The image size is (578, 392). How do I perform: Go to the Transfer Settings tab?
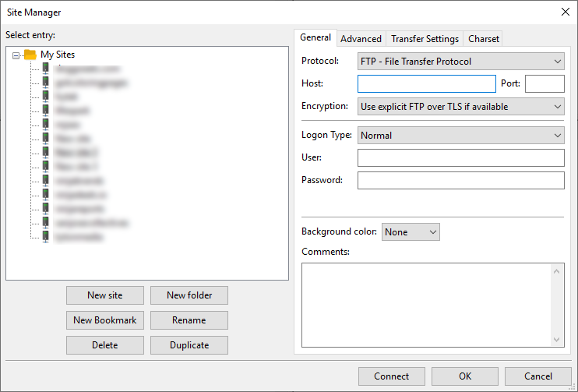[425, 39]
